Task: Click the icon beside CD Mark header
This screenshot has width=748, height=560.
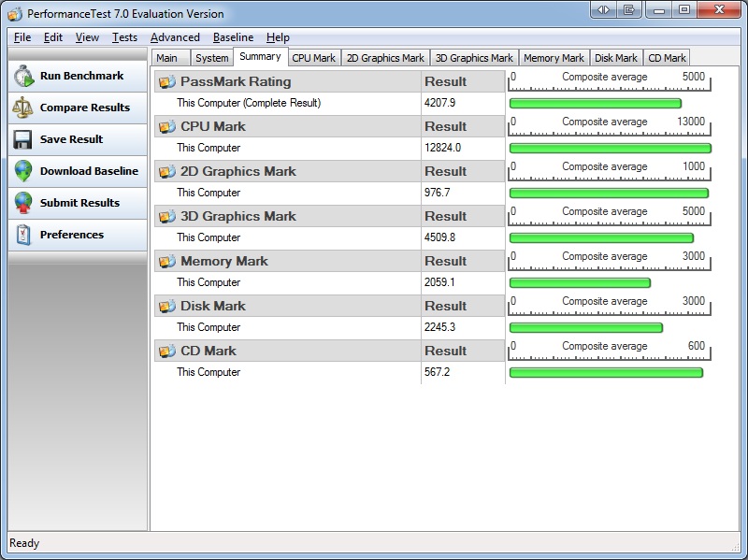Action: coord(167,352)
